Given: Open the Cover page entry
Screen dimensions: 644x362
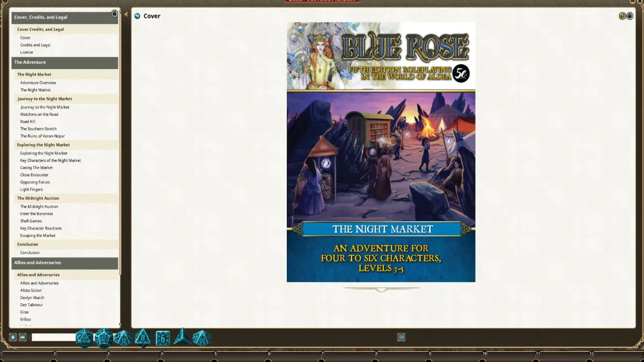Looking at the screenshot, I should 25,38.
